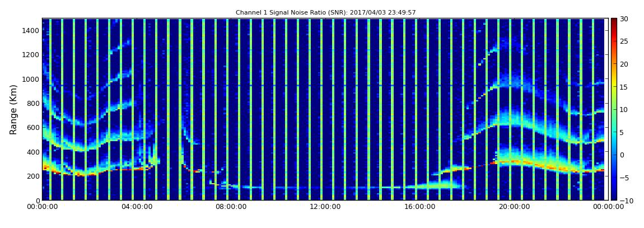The width and height of the screenshot is (644, 228).
Task: Click the 800 range tick label
Action: (x=33, y=103)
